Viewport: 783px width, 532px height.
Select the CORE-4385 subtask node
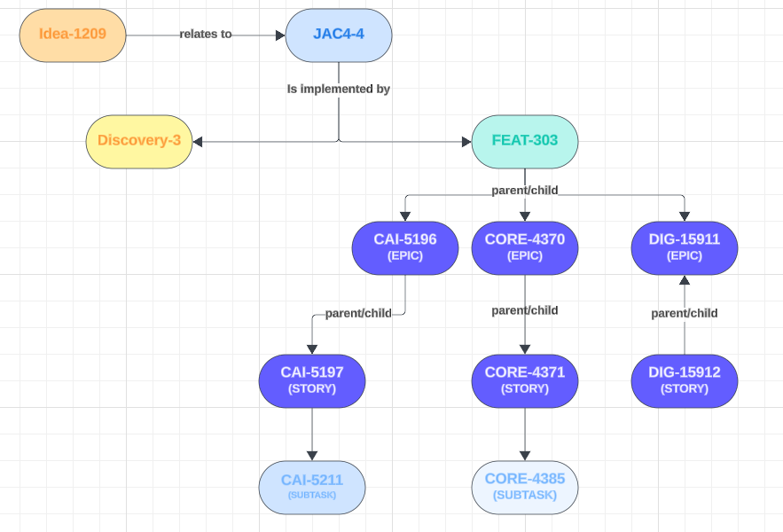[525, 488]
